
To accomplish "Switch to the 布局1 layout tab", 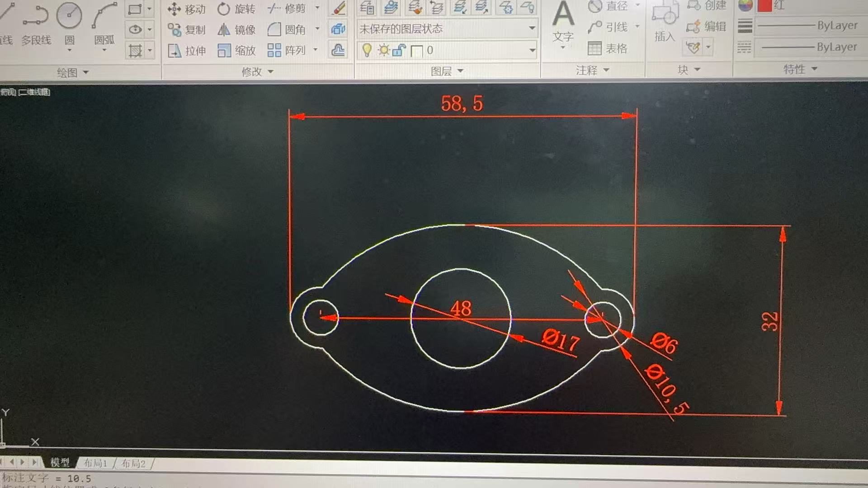I will pyautogui.click(x=95, y=463).
